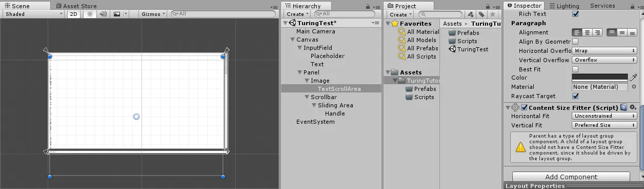Set horizontal alignment to left

click(x=577, y=32)
